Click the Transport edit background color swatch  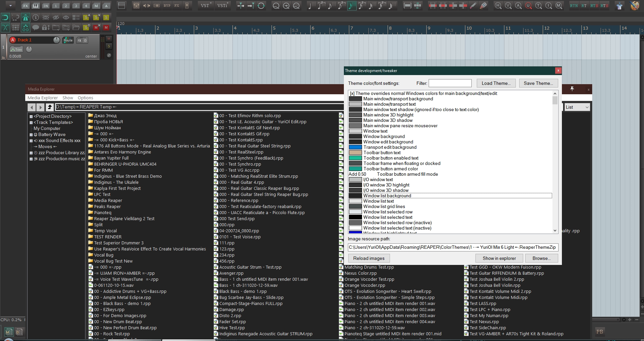point(355,147)
